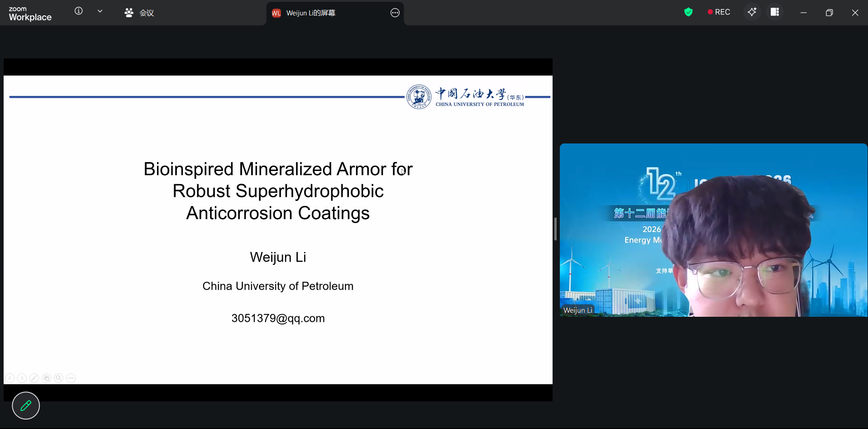868x429 pixels.
Task: Click the slideshow zoom magnifier icon
Action: click(x=58, y=378)
